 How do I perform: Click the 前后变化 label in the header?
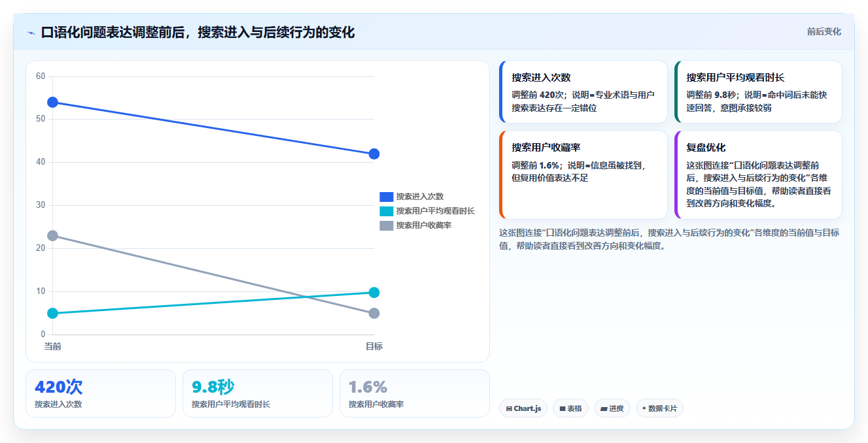824,31
